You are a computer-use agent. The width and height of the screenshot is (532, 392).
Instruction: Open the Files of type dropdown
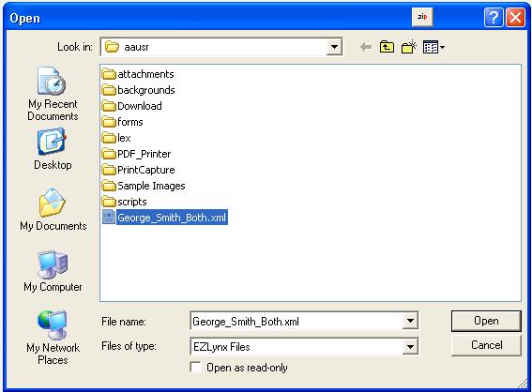[410, 347]
